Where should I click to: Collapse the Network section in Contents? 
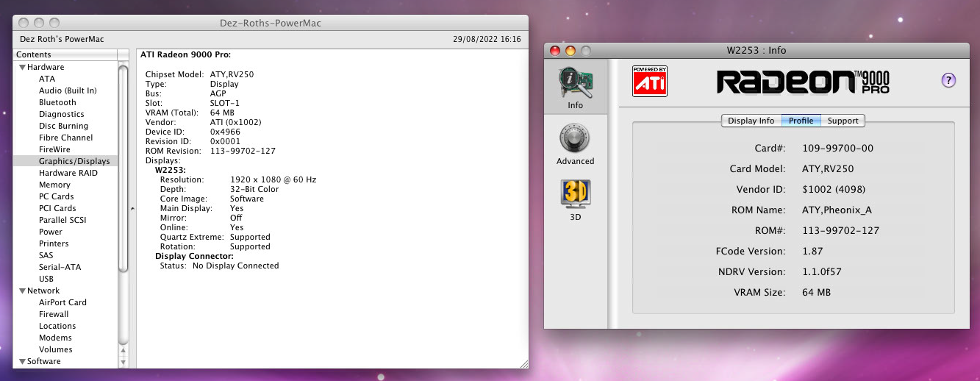click(22, 291)
